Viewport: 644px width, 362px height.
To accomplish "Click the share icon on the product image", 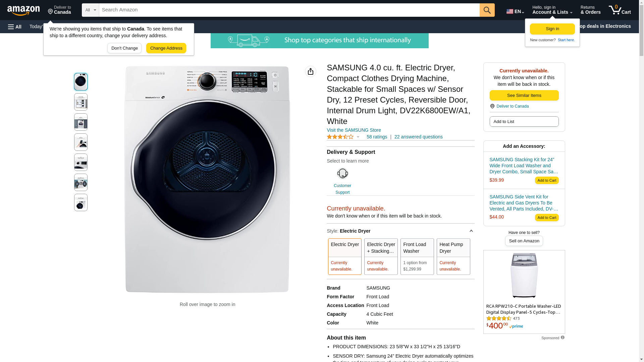I will (x=311, y=71).
